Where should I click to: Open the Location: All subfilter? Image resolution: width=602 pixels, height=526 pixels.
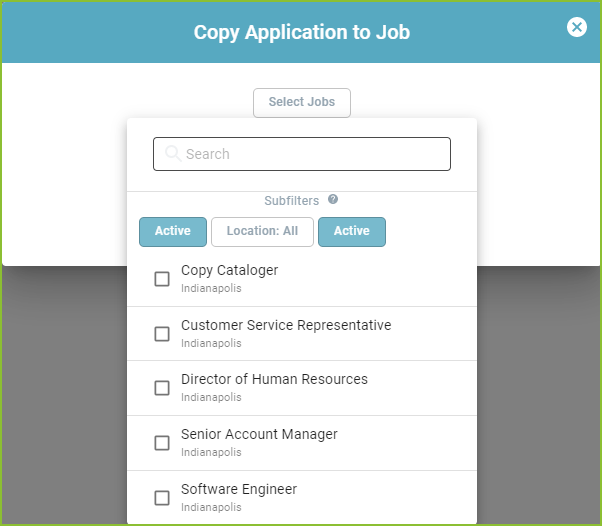[x=262, y=232]
